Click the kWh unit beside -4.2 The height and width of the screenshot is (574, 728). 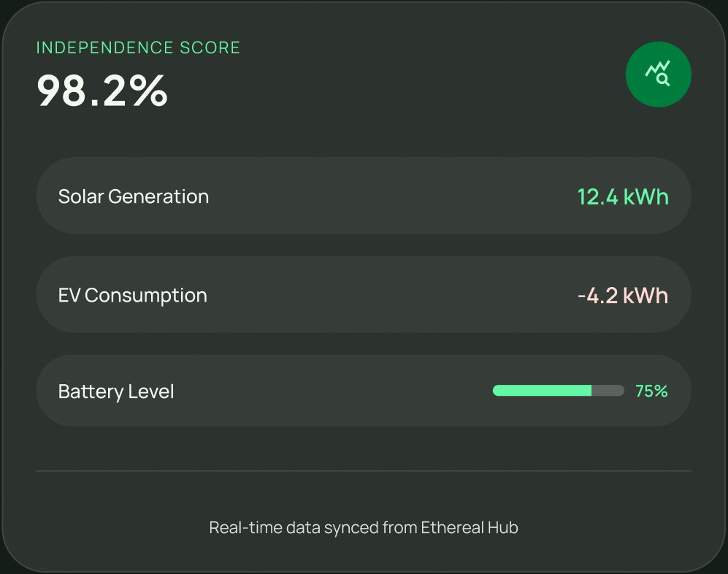coord(645,296)
